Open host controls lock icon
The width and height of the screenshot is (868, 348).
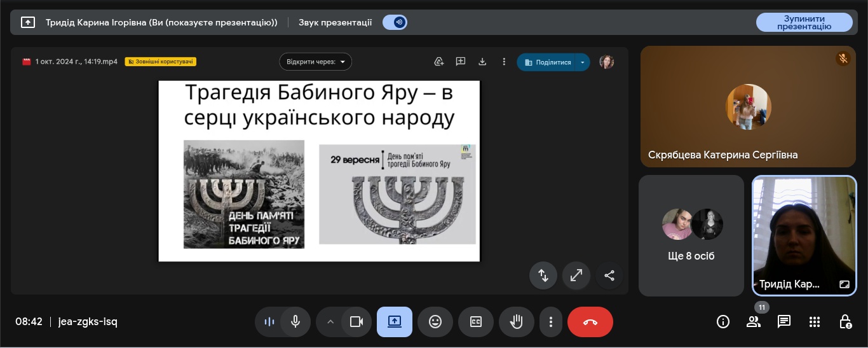click(845, 321)
